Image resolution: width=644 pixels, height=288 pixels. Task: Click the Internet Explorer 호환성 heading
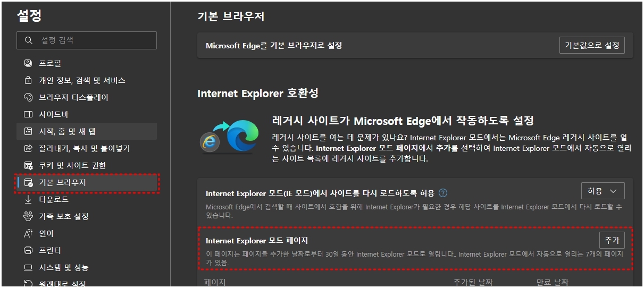click(258, 94)
